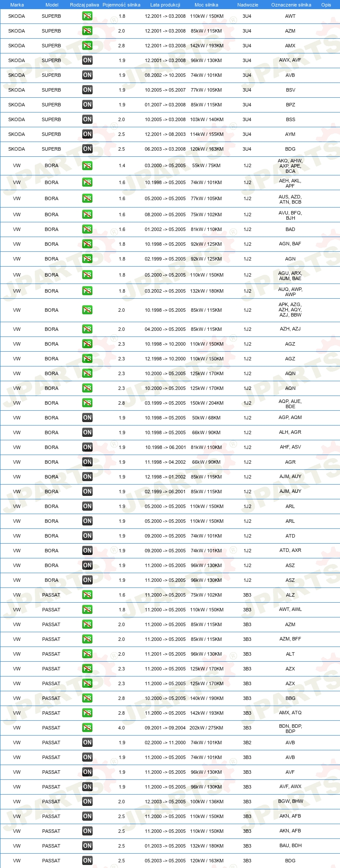This screenshot has width=340, height=868.
Task: Select the power cell 140kW / 190KM
Action: (207, 698)
